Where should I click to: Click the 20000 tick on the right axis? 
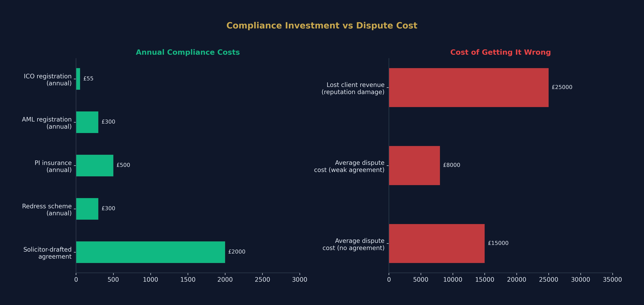click(516, 280)
